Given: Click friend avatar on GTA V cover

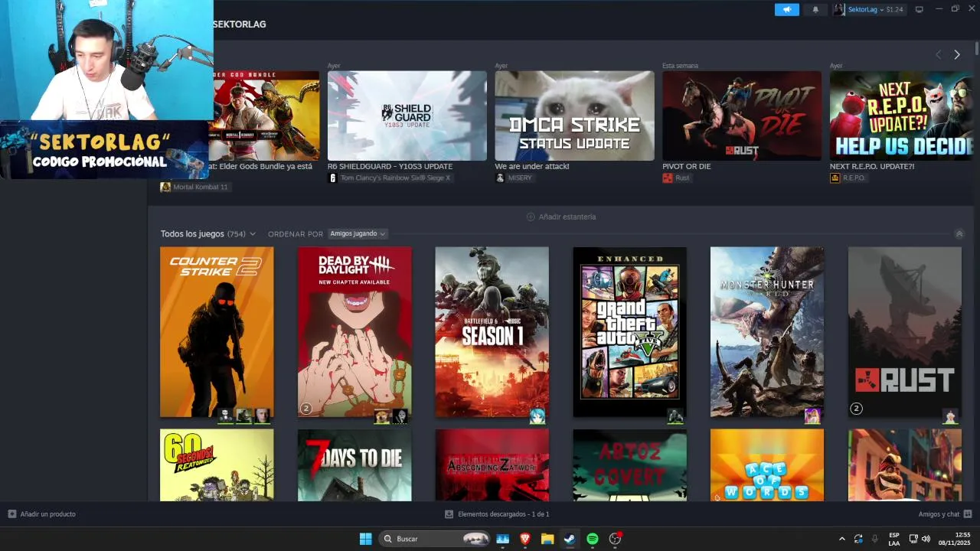Looking at the screenshot, I should (x=675, y=416).
